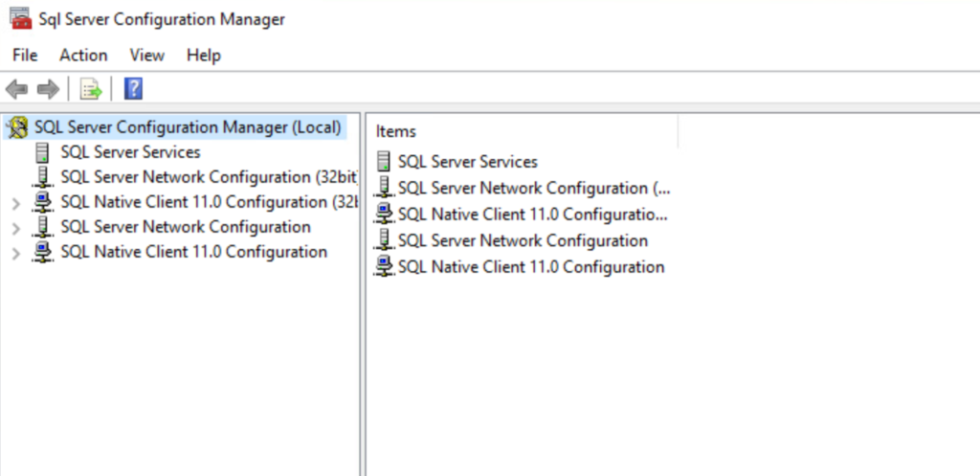Click the SQL Server Services icon in tree
980x476 pixels.
(42, 152)
